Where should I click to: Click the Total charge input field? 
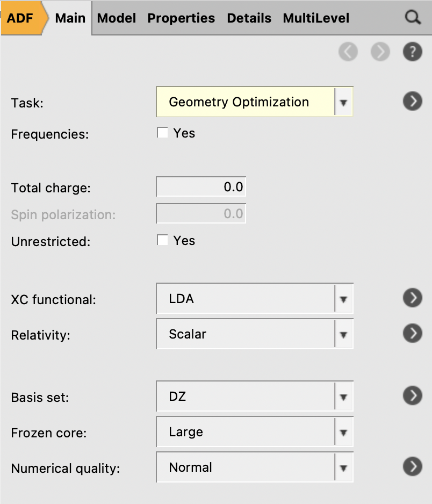tap(201, 188)
